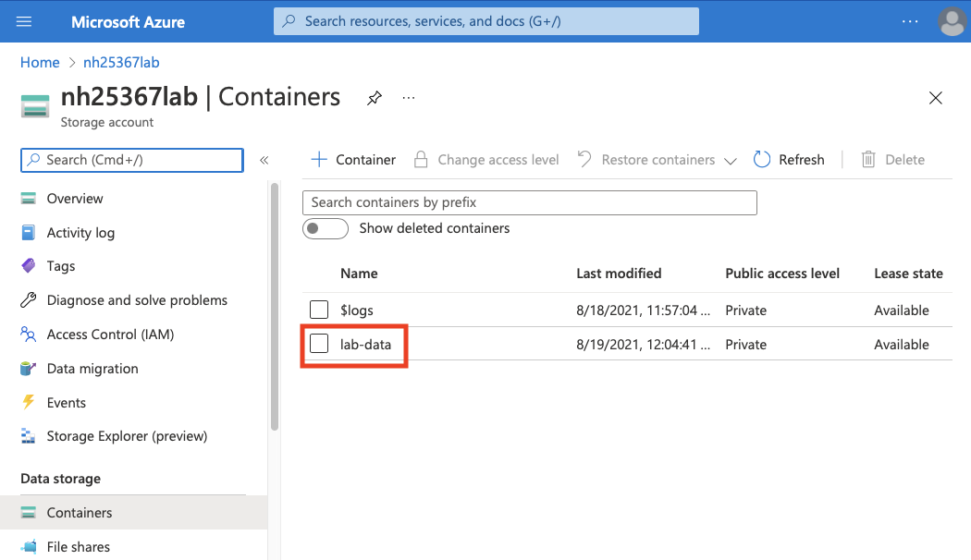Image resolution: width=971 pixels, height=560 pixels.
Task: Check the lab-data container checkbox
Action: pos(319,344)
